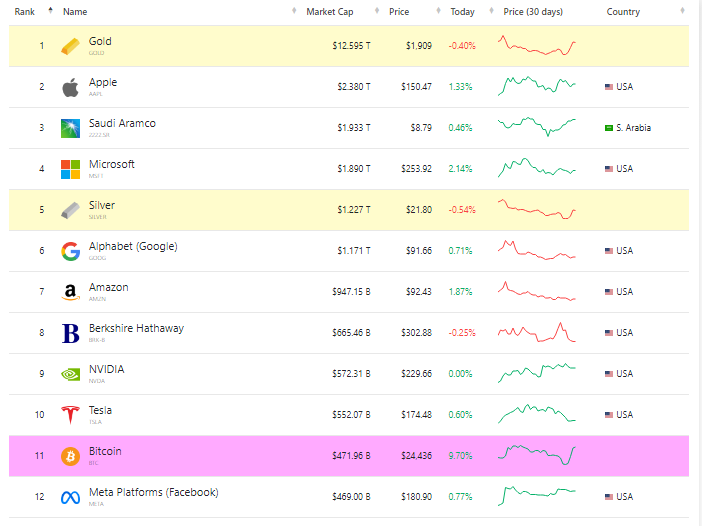
Task: Click the USA flag in Tesla row
Action: pos(609,415)
